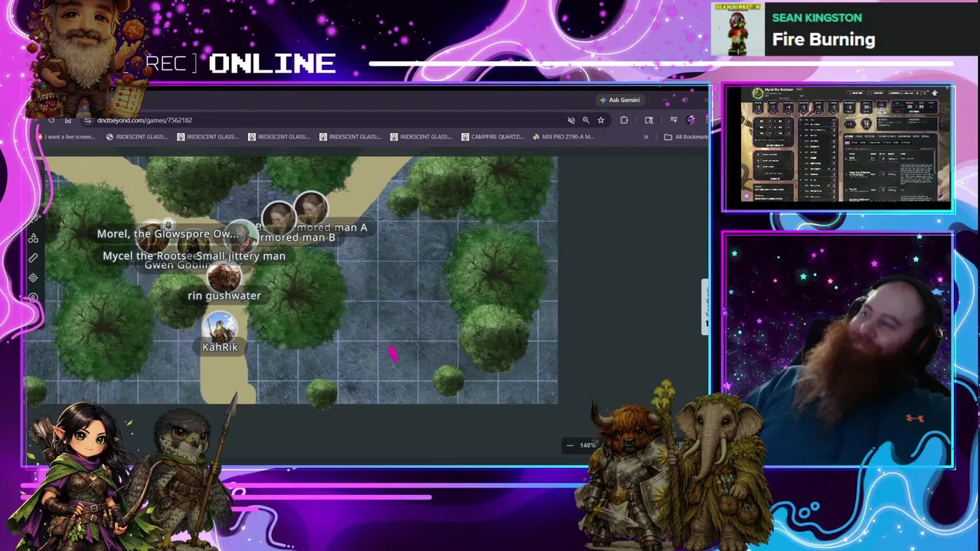This screenshot has height=551, width=980.
Task: Reload the page with the refresh icon
Action: click(51, 120)
